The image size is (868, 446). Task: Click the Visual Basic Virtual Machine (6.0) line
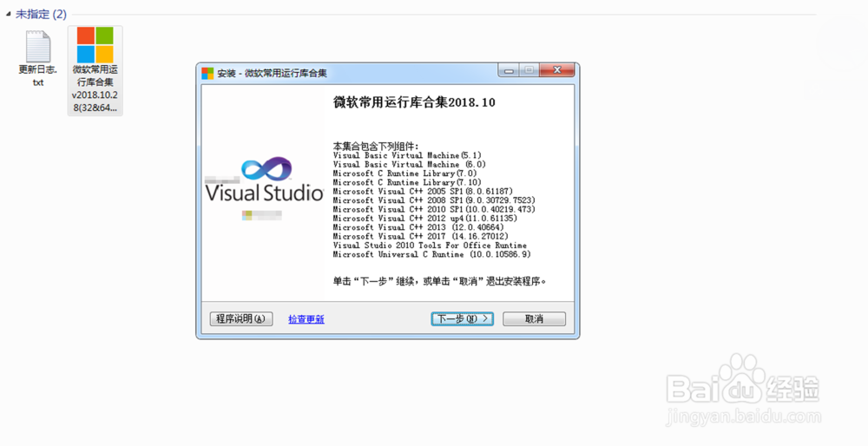pos(409,164)
